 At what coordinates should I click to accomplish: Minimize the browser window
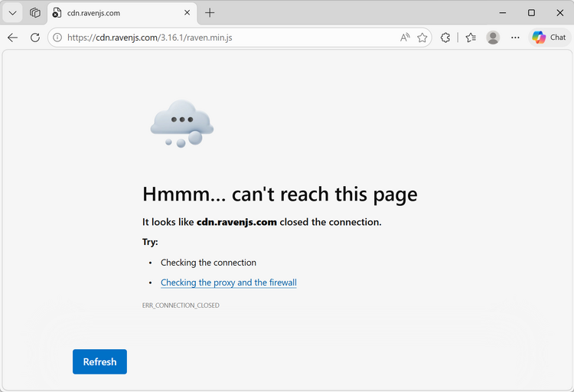pos(503,13)
